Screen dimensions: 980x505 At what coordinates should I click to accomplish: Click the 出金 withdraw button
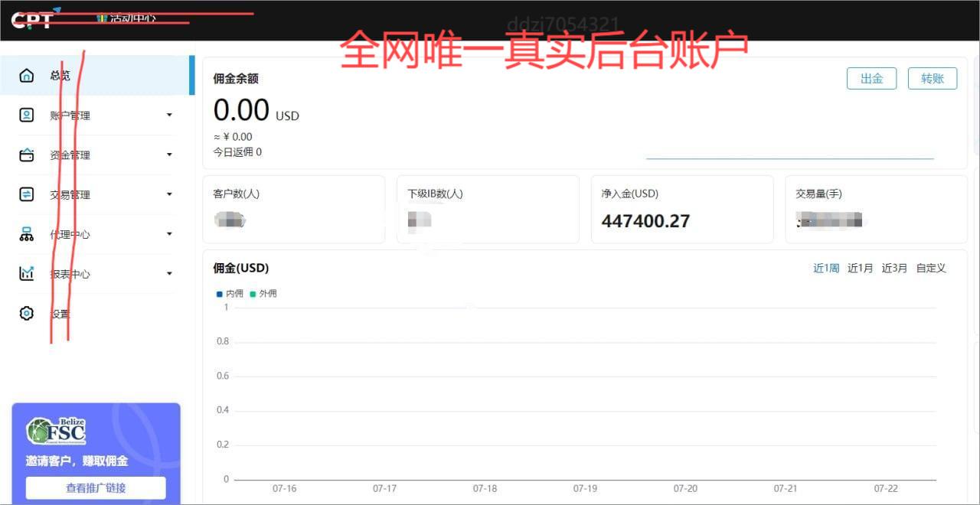coord(871,78)
